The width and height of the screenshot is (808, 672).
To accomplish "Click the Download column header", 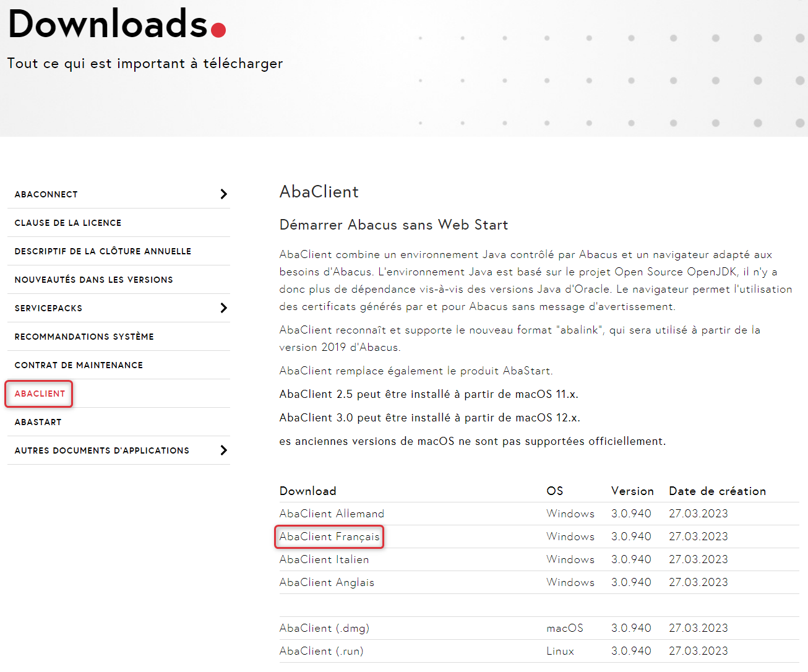I will (308, 491).
